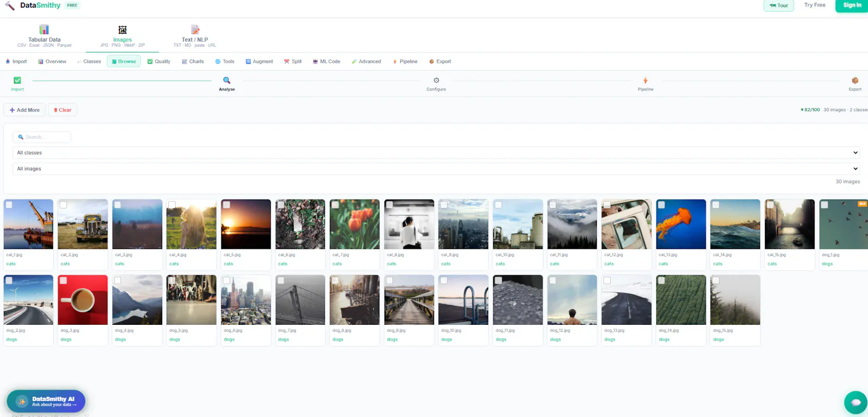
Task: Follow the Try Free link
Action: click(x=815, y=5)
